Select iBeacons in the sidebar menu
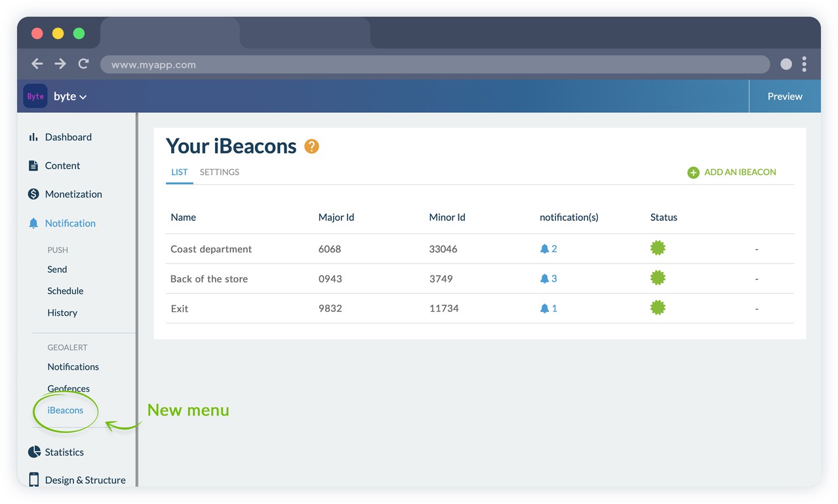Image resolution: width=838 pixels, height=504 pixels. coord(66,410)
